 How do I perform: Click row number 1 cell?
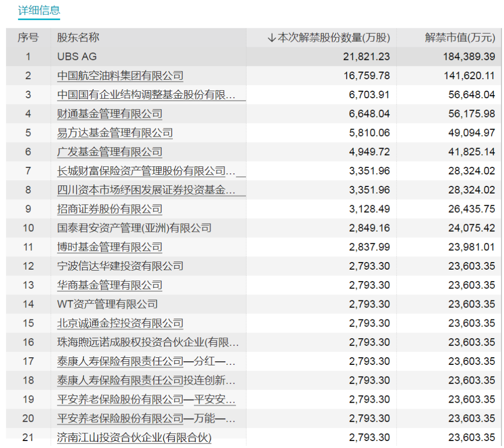(x=28, y=56)
